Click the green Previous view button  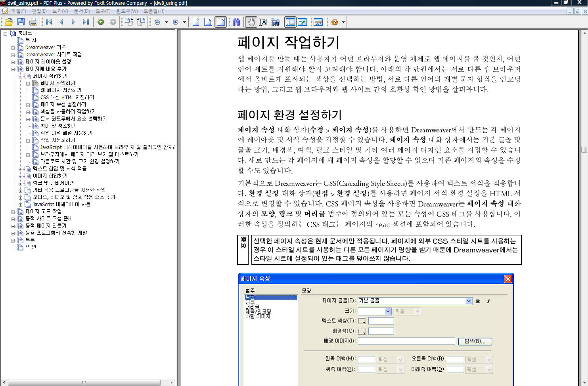101,22
